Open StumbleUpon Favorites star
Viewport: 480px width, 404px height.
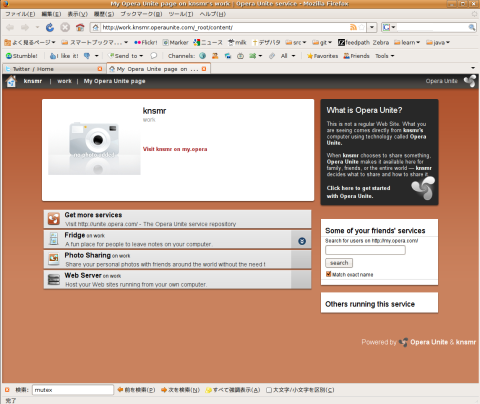(x=322, y=56)
